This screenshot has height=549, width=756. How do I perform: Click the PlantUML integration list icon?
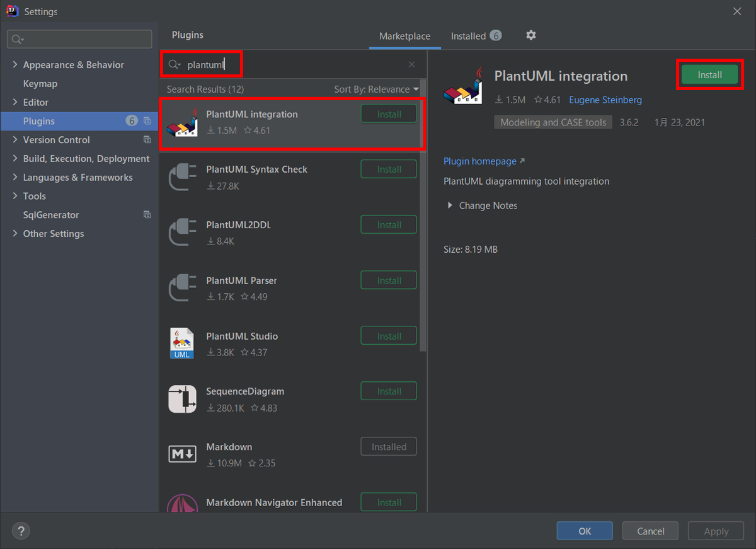tap(183, 122)
